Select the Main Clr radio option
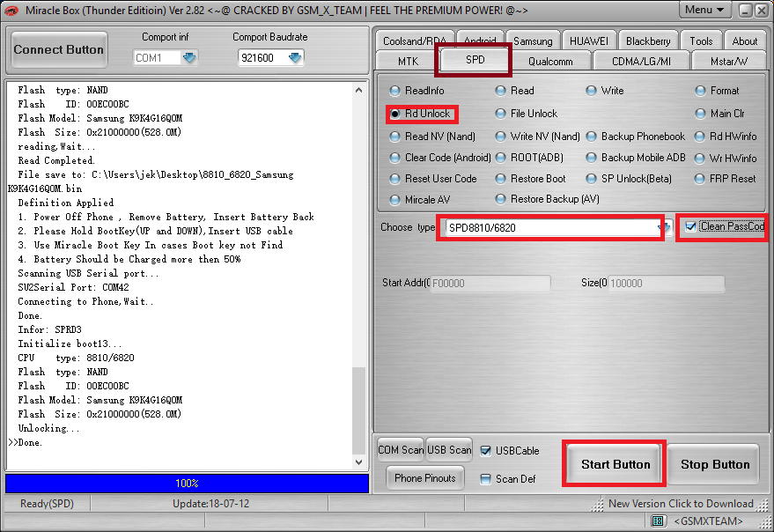 click(x=719, y=114)
